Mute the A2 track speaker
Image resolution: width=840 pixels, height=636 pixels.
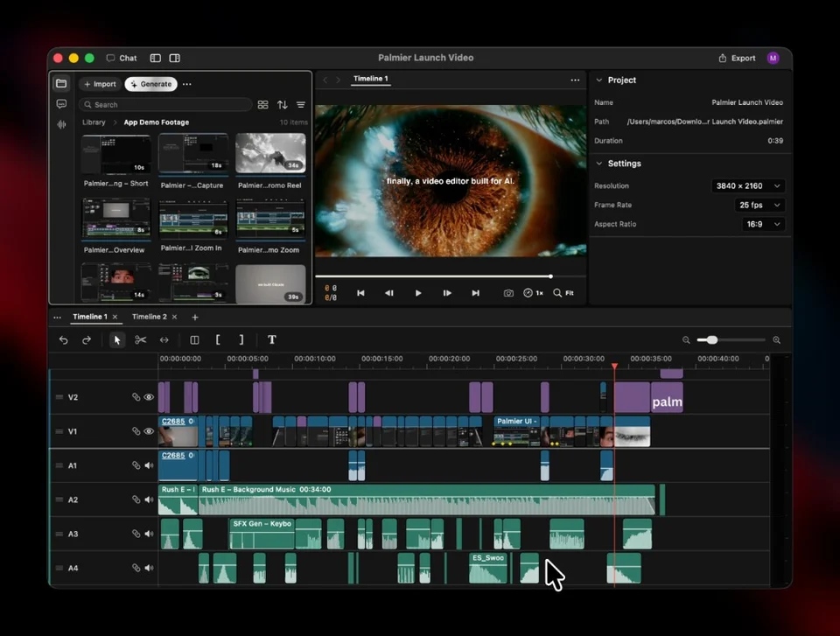pyautogui.click(x=149, y=500)
